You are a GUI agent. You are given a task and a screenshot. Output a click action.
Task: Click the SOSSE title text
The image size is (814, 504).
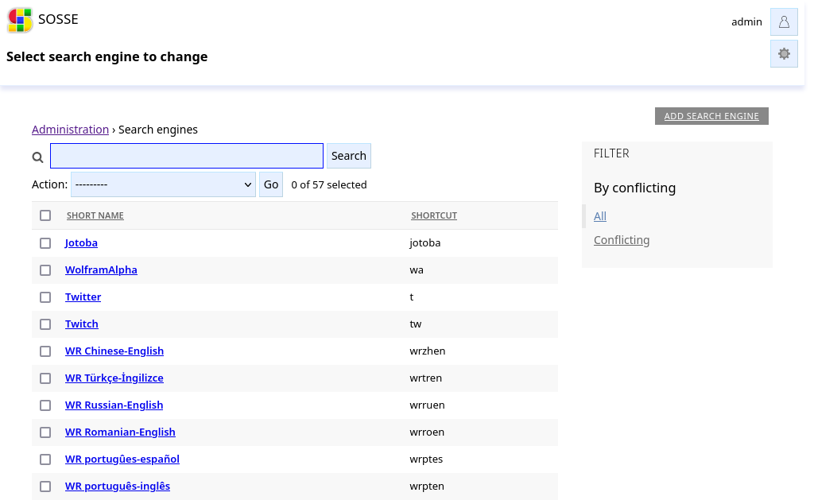pos(58,19)
